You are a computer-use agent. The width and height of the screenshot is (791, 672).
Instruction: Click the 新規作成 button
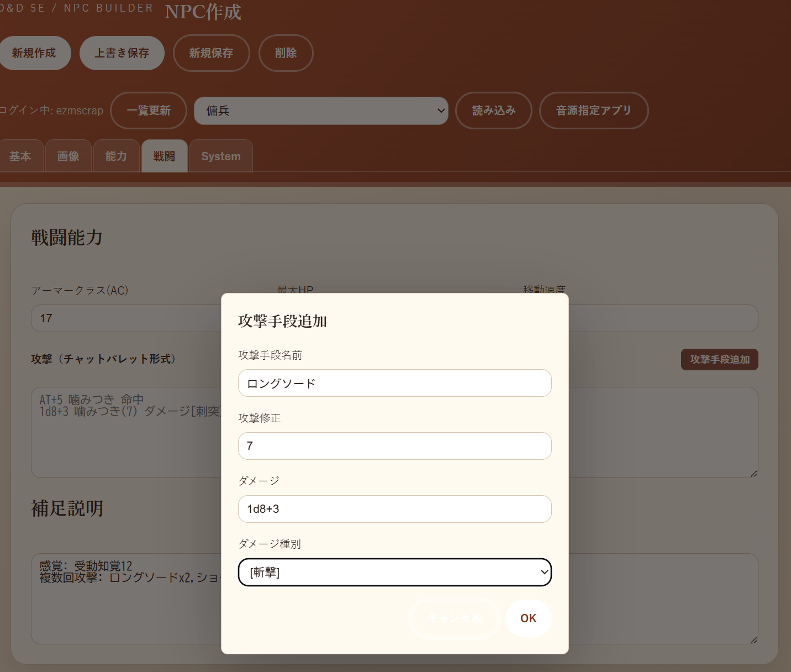click(34, 53)
